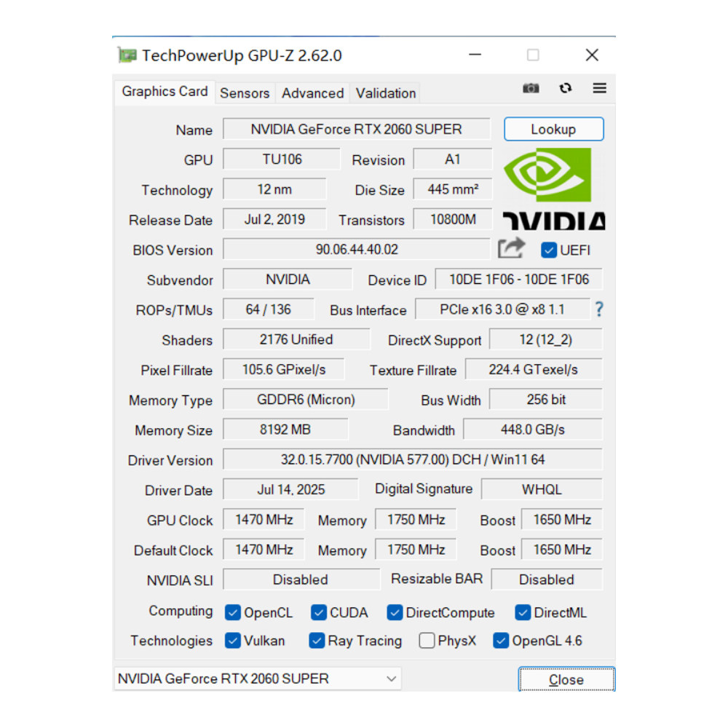Screen dimensions: 728x728
Task: Toggle the DirectML checkbox
Action: (523, 612)
